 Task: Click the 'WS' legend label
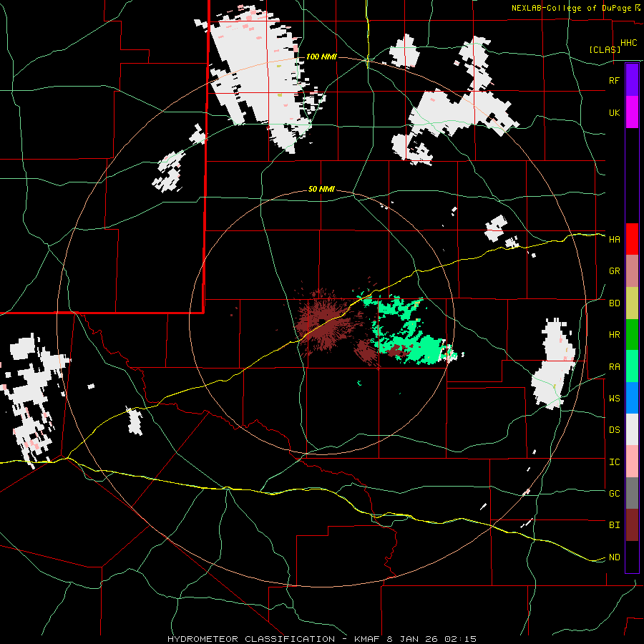point(615,399)
